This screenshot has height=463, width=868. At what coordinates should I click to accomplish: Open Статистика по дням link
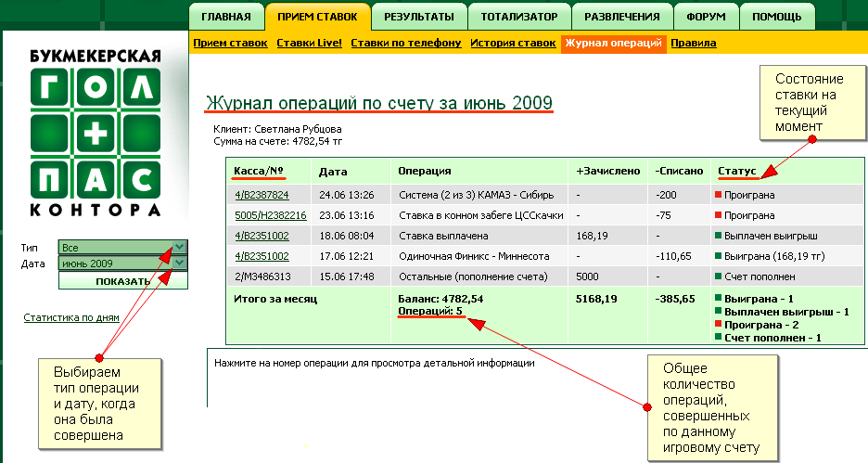(x=71, y=317)
